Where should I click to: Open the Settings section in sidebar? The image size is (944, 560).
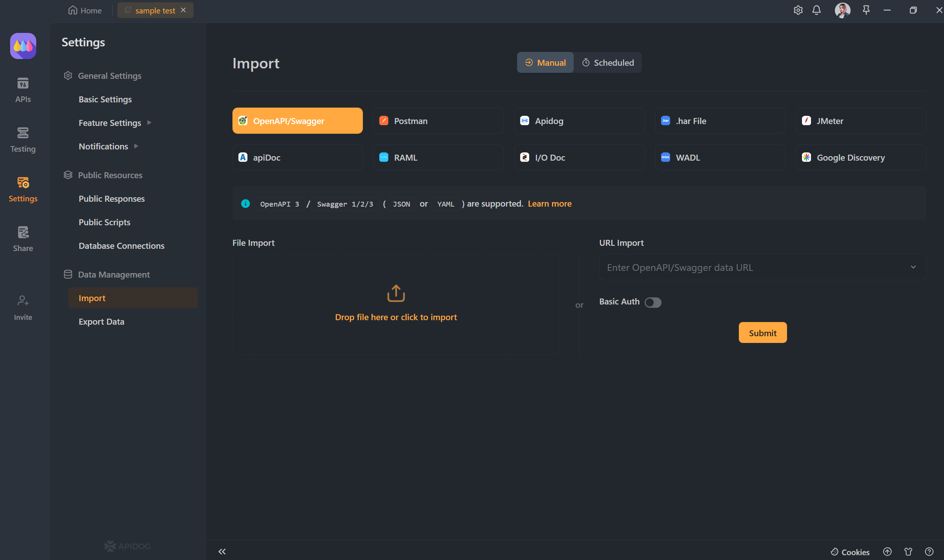coord(23,189)
